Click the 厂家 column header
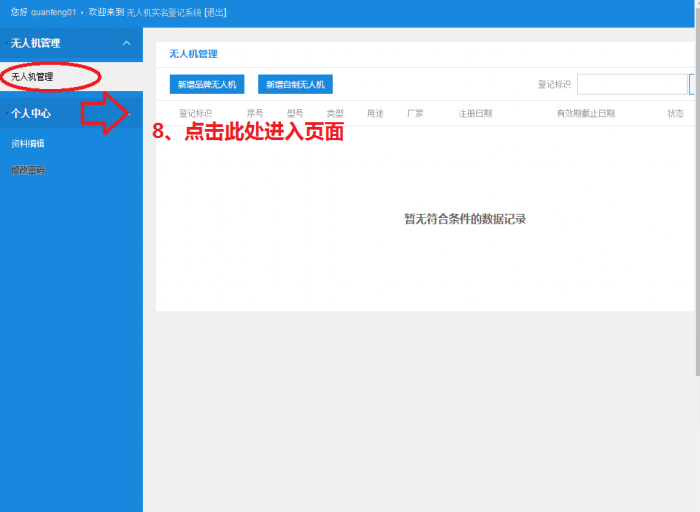This screenshot has width=700, height=512. pyautogui.click(x=415, y=113)
